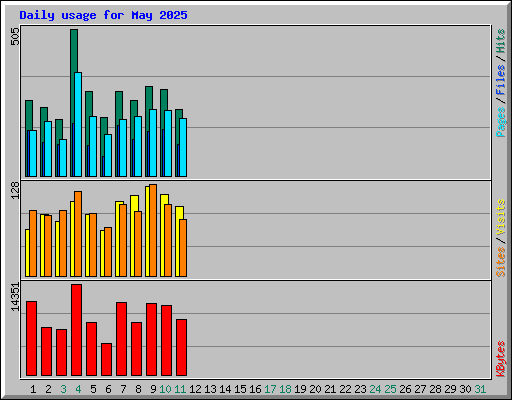The width and height of the screenshot is (512, 400).
Task: Select the red KBytes bar for day 1
Action: 31,338
